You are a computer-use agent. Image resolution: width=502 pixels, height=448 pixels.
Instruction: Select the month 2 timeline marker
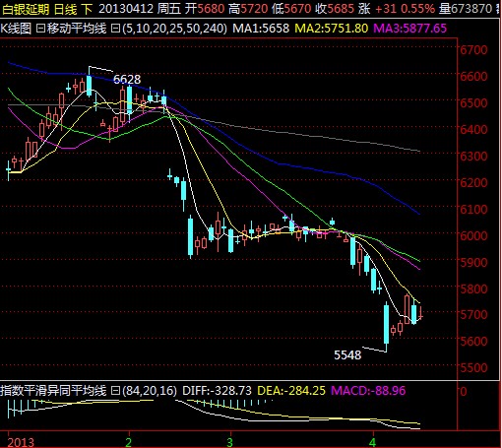pos(128,442)
